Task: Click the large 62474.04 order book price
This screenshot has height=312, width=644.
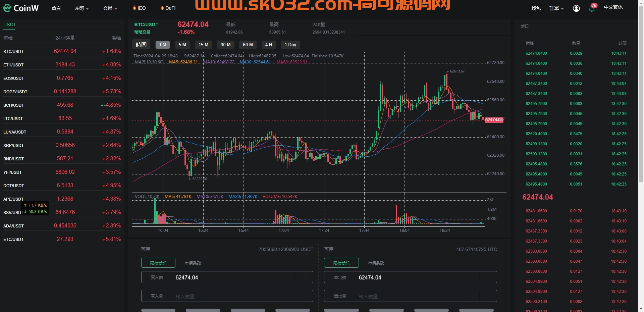Action: click(x=538, y=197)
